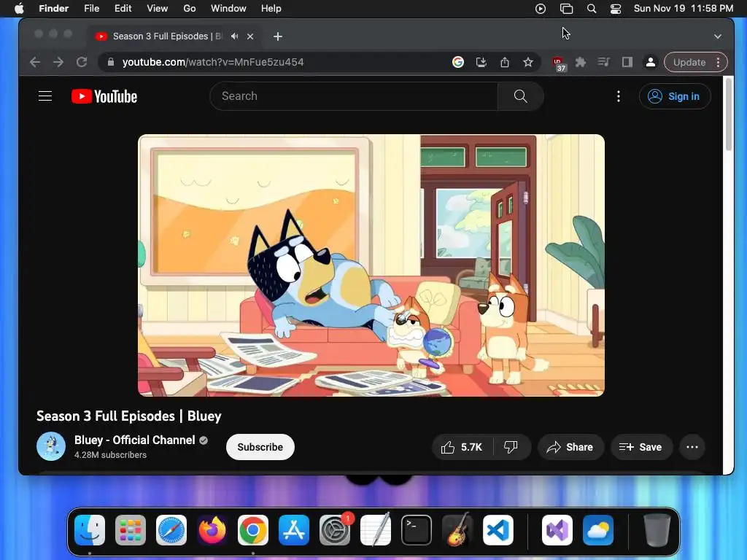Click the Sign in button
This screenshot has width=747, height=560.
tap(675, 96)
